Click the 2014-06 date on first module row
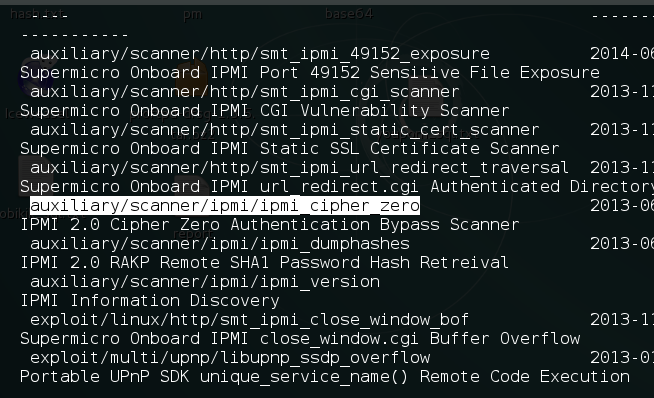Screen dimensions: 654x398 tap(622, 54)
